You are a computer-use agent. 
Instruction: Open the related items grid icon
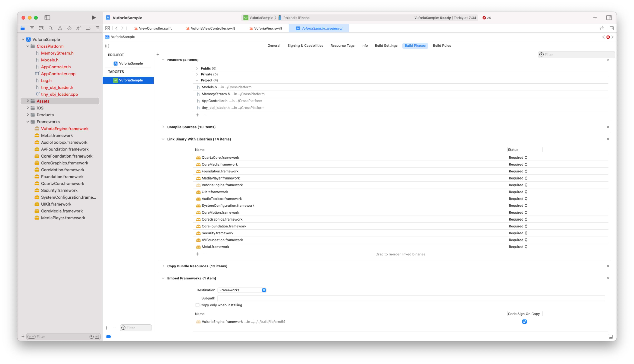[x=107, y=28]
